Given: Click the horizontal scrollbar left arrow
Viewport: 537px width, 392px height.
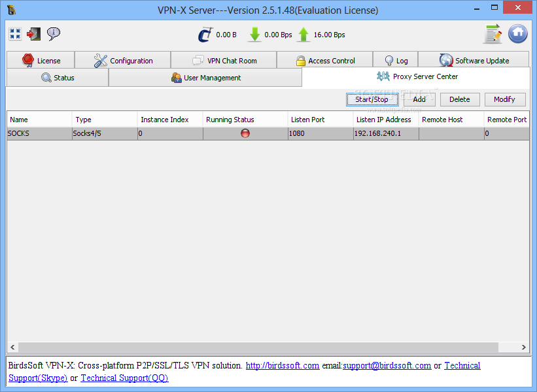Looking at the screenshot, I should click(12, 347).
